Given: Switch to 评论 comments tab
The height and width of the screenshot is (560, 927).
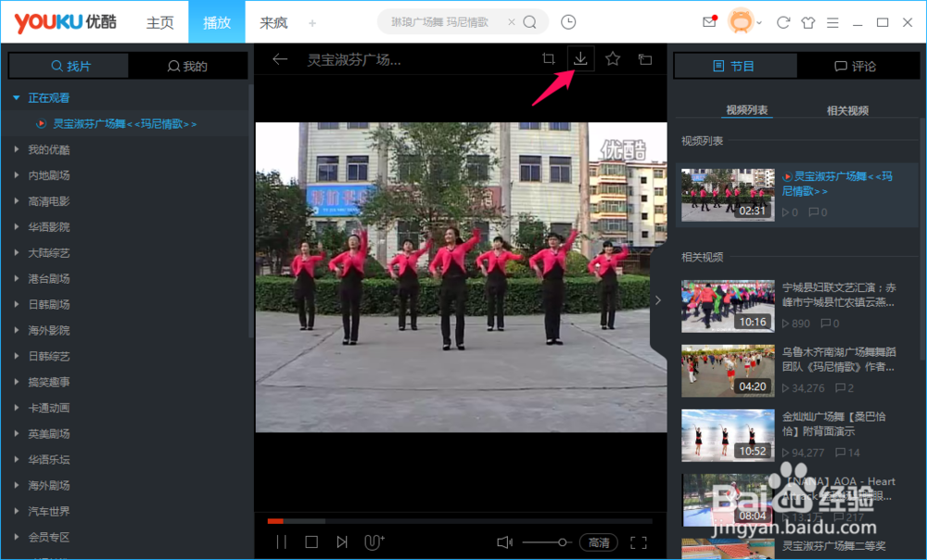Looking at the screenshot, I should pyautogui.click(x=856, y=66).
